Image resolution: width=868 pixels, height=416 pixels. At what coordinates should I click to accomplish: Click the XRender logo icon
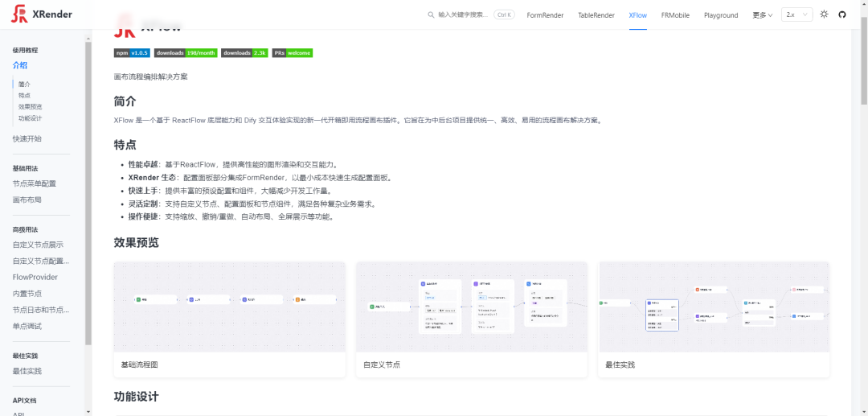pos(19,15)
